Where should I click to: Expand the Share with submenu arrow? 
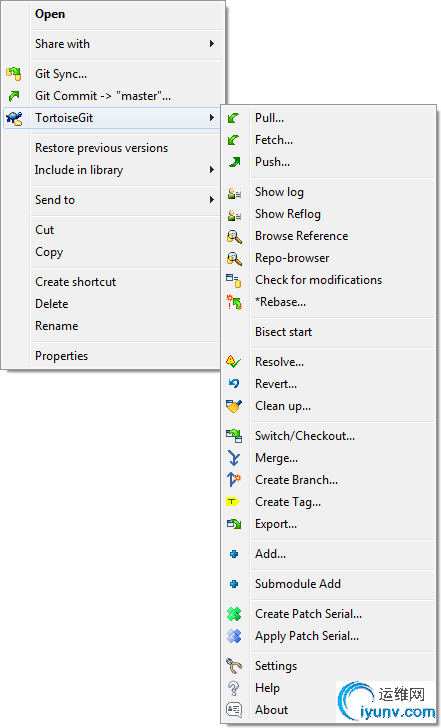click(x=212, y=44)
